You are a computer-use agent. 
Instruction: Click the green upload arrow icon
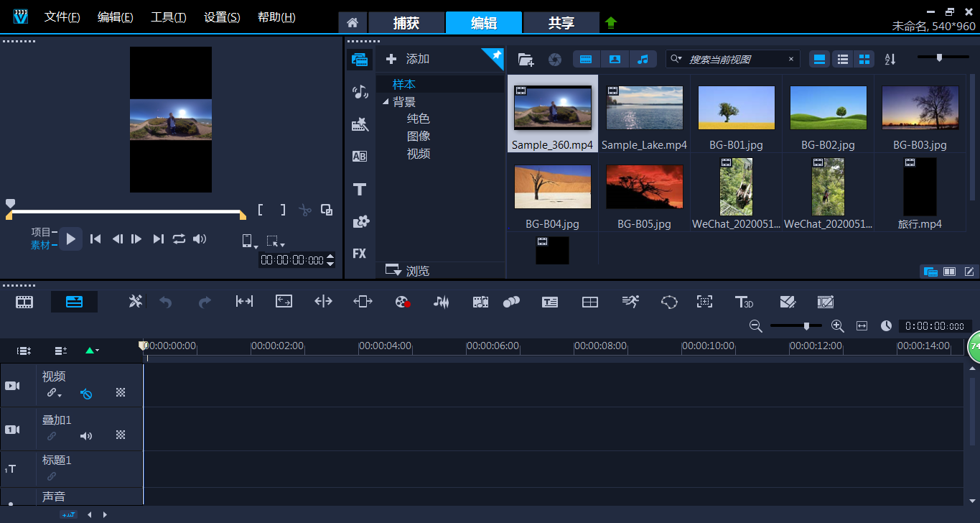pos(611,23)
